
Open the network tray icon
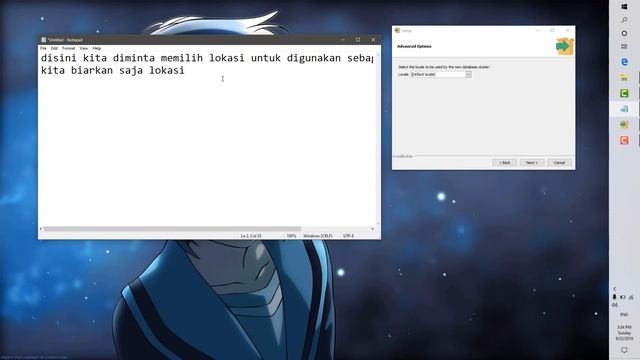tap(631, 297)
